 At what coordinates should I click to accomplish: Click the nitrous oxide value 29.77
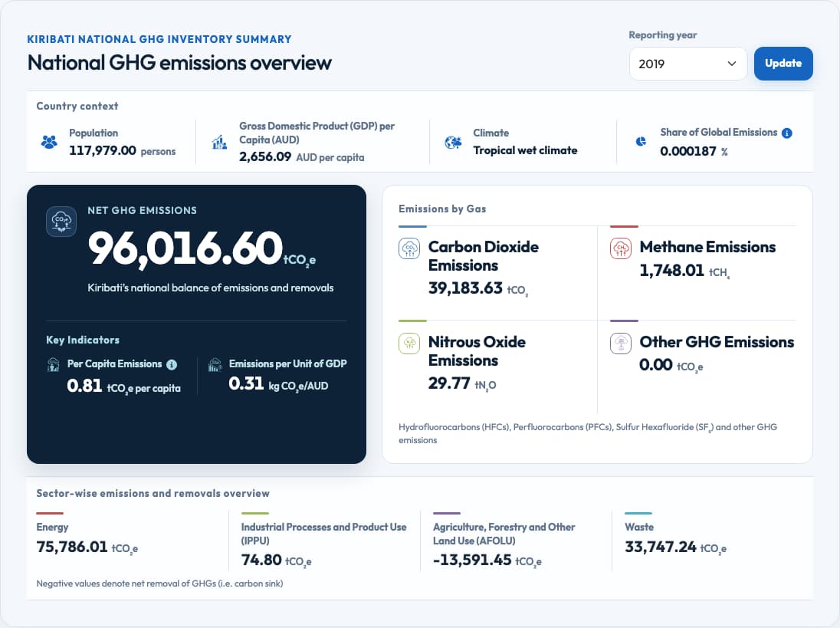click(449, 383)
